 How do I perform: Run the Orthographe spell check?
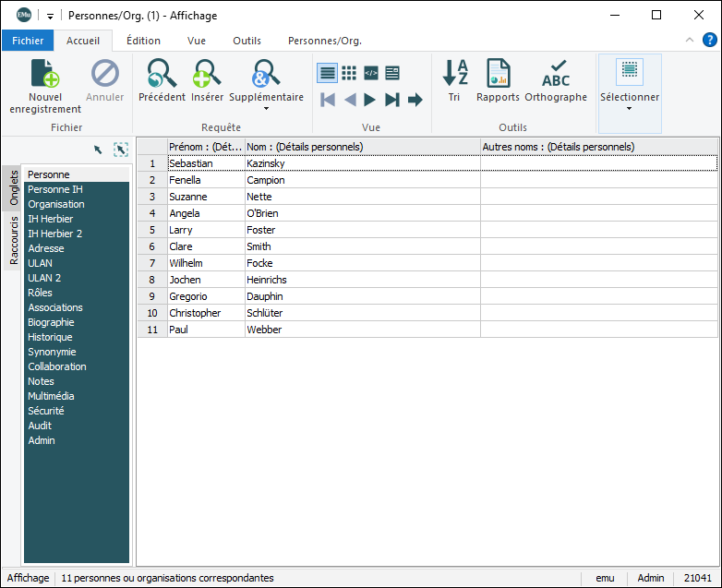556,74
